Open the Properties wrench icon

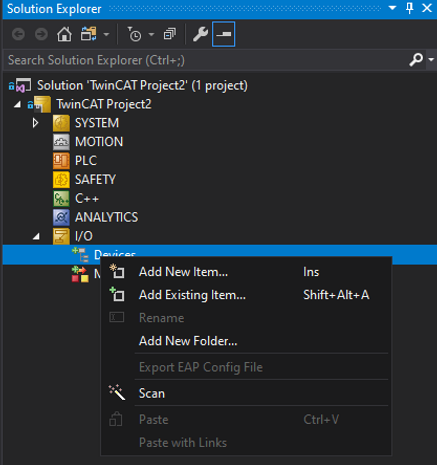click(x=200, y=34)
